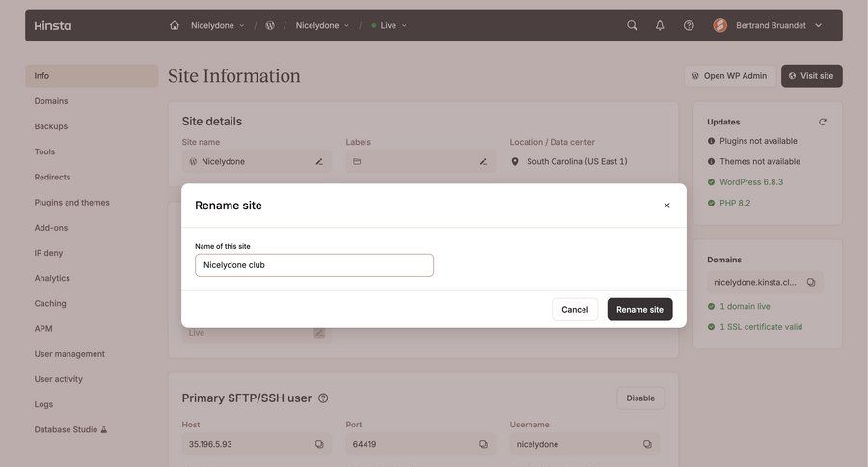Open Plugins and themes section
Image resolution: width=868 pixels, height=467 pixels.
pyautogui.click(x=72, y=203)
